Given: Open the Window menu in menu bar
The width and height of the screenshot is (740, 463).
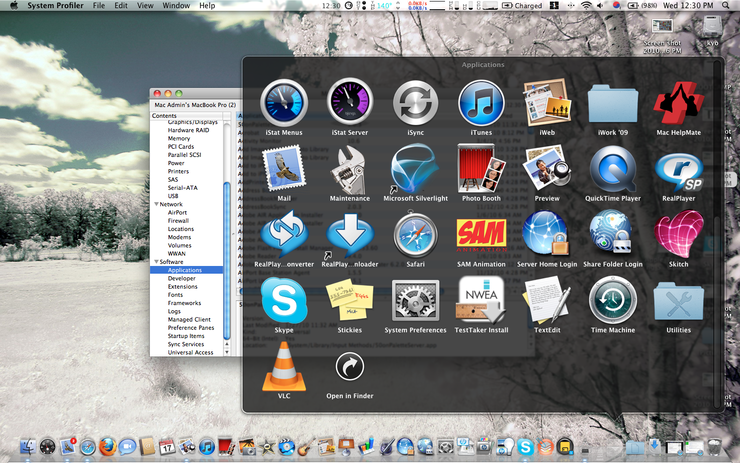Looking at the screenshot, I should [x=176, y=6].
